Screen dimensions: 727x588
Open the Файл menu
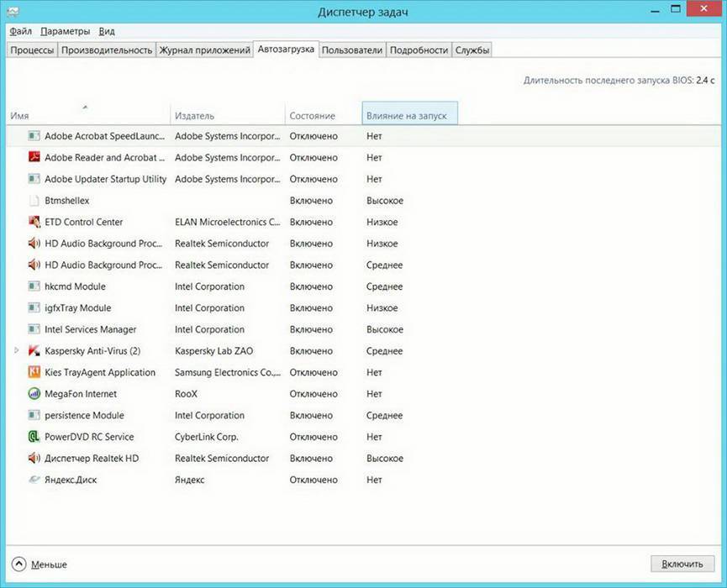(21, 31)
